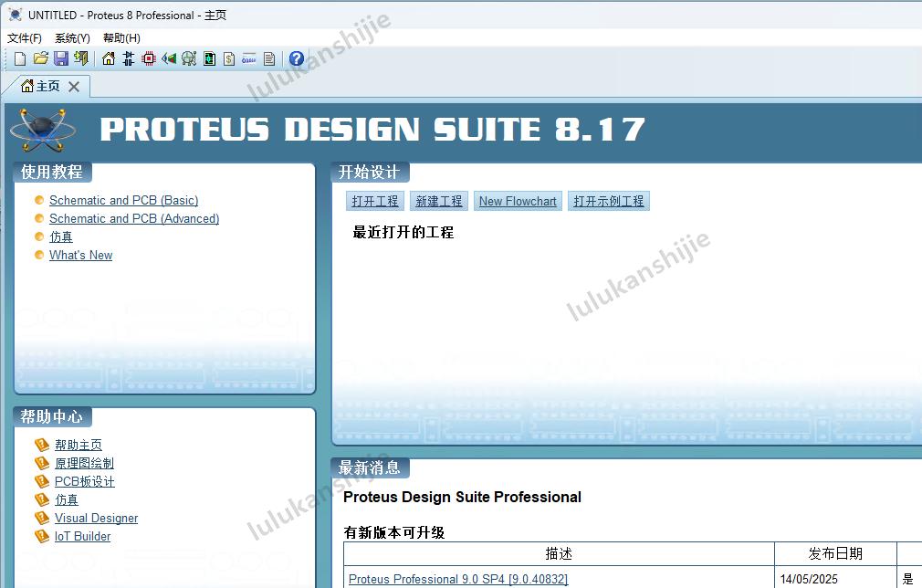The width and height of the screenshot is (922, 588).
Task: Open the Gerber Viewer icon
Action: click(x=189, y=58)
